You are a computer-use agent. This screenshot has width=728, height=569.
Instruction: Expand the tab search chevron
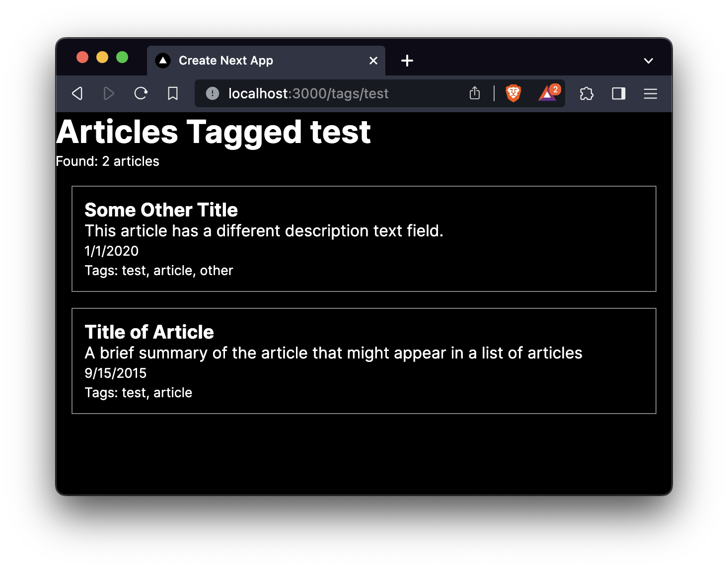[x=649, y=61]
